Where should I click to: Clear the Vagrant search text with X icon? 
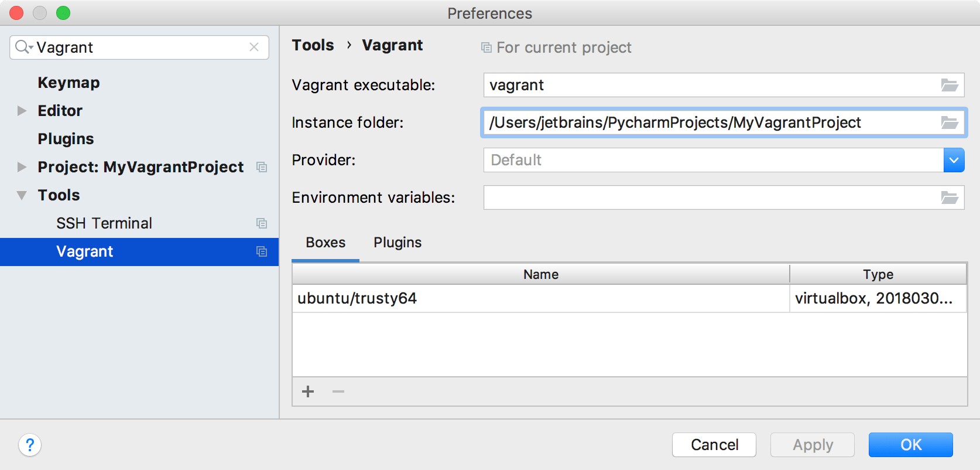(254, 47)
